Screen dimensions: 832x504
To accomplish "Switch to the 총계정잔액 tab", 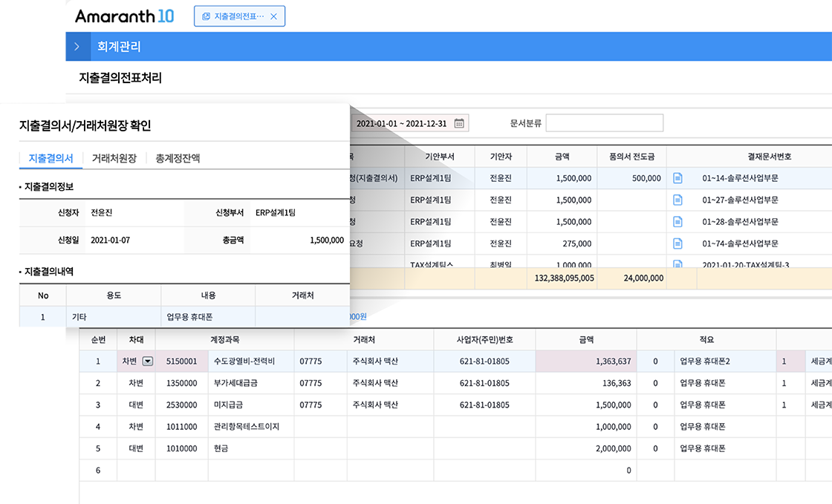I will [x=178, y=158].
